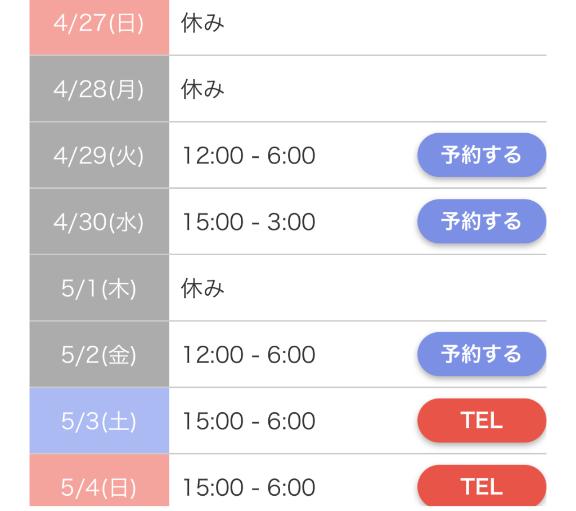Click 休み text in the 4/27 row
The image size is (576, 511).
point(202,23)
